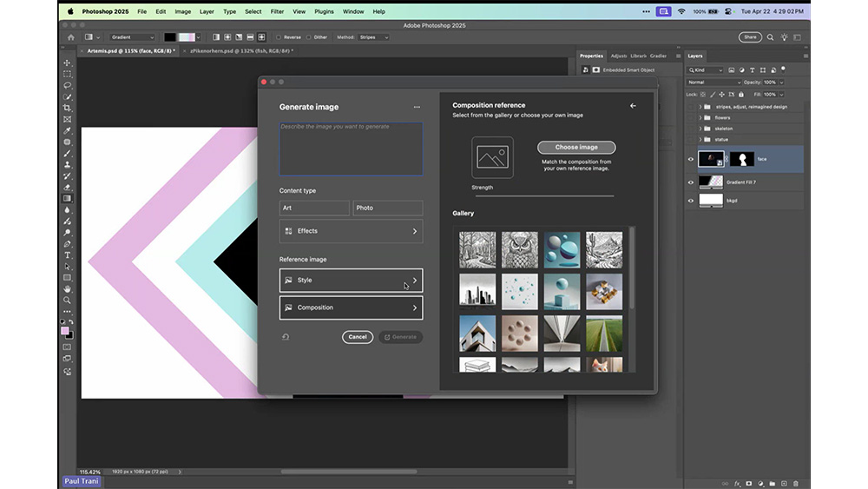
Task: Open the Filter menu
Action: click(x=277, y=11)
